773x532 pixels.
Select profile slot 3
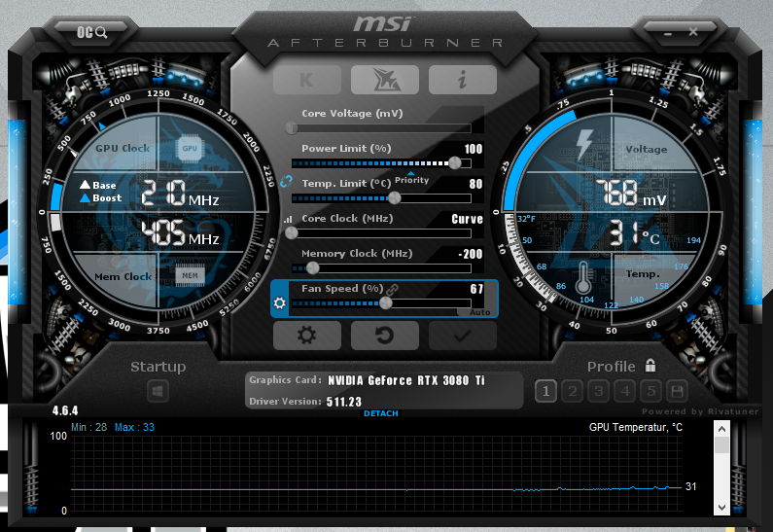pos(599,392)
